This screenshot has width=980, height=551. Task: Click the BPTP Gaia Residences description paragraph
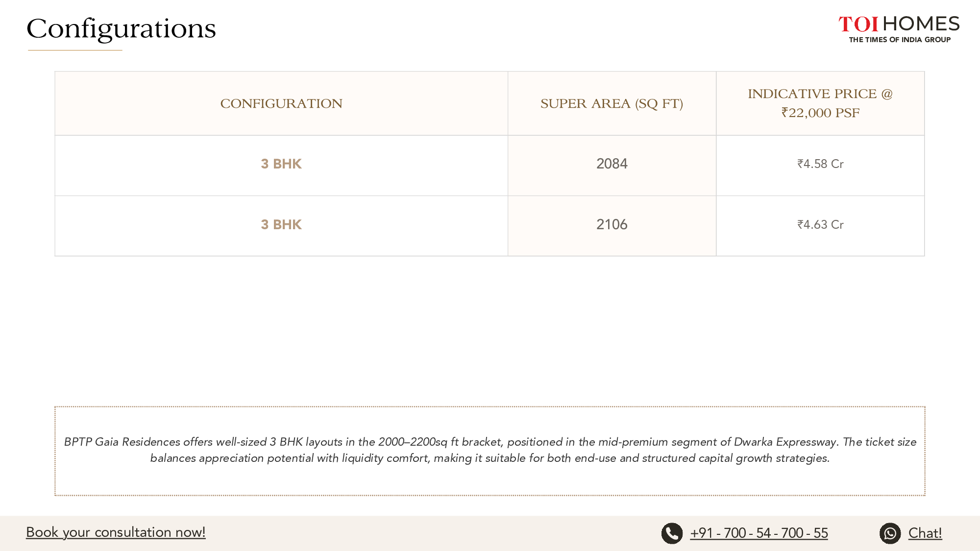(x=490, y=450)
